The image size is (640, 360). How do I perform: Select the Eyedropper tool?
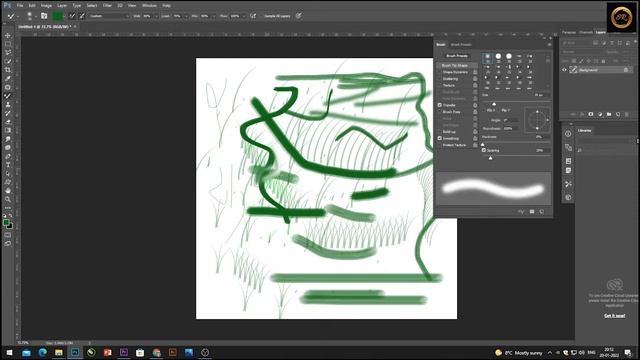tap(8, 78)
